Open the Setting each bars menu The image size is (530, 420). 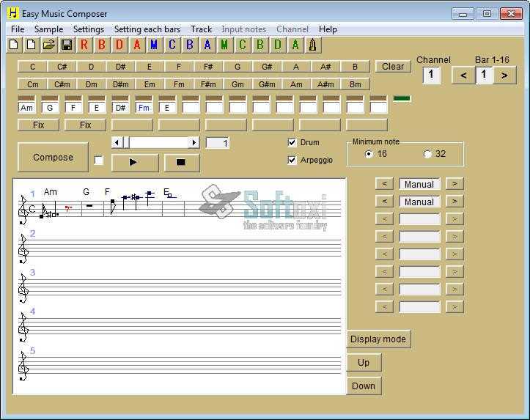(x=147, y=29)
